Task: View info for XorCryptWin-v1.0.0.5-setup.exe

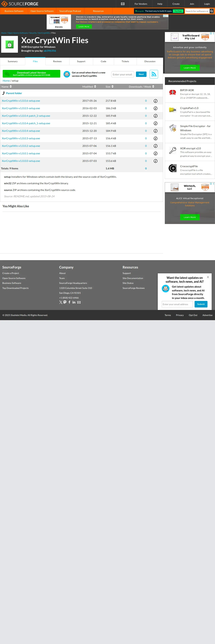Action: point(155,108)
